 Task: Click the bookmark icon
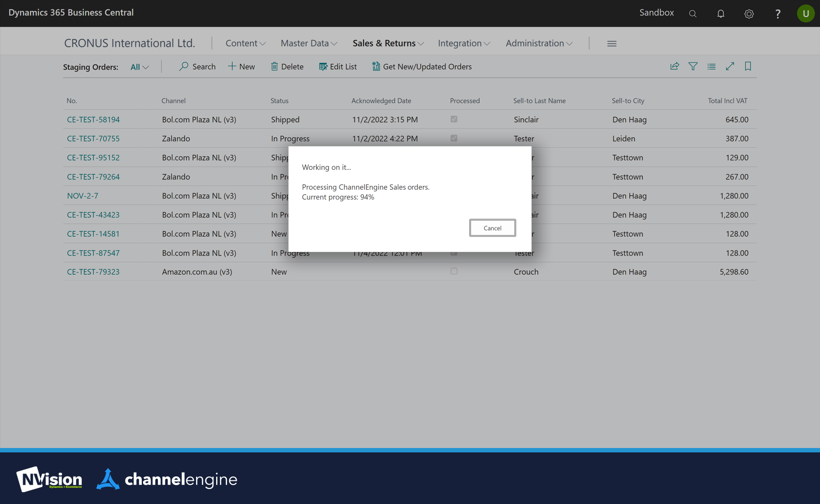[x=748, y=66]
